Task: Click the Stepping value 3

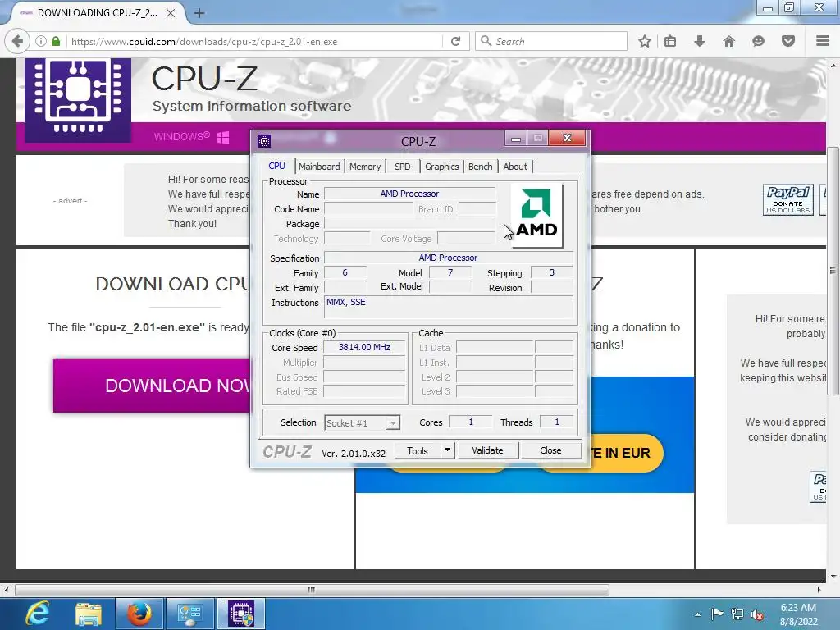Action: coord(552,272)
